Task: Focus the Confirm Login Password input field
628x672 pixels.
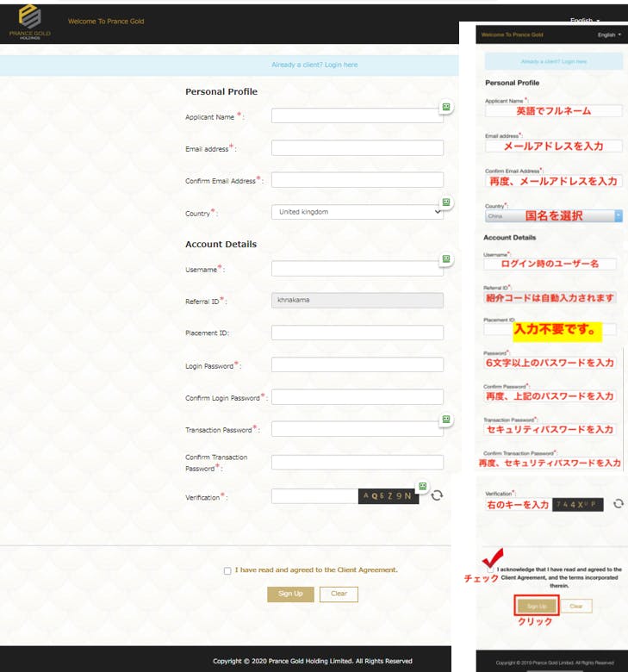Action: point(358,397)
